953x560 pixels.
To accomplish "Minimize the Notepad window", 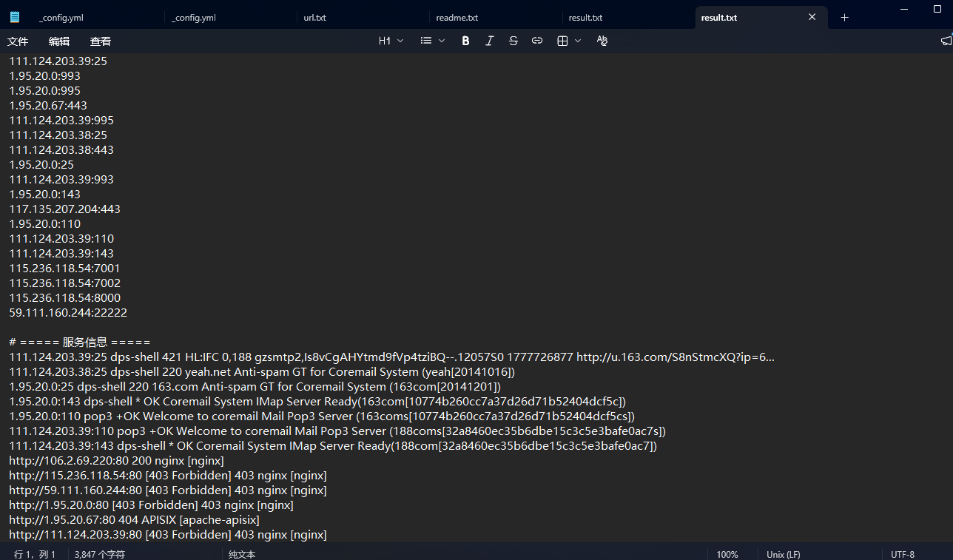I will coord(905,9).
